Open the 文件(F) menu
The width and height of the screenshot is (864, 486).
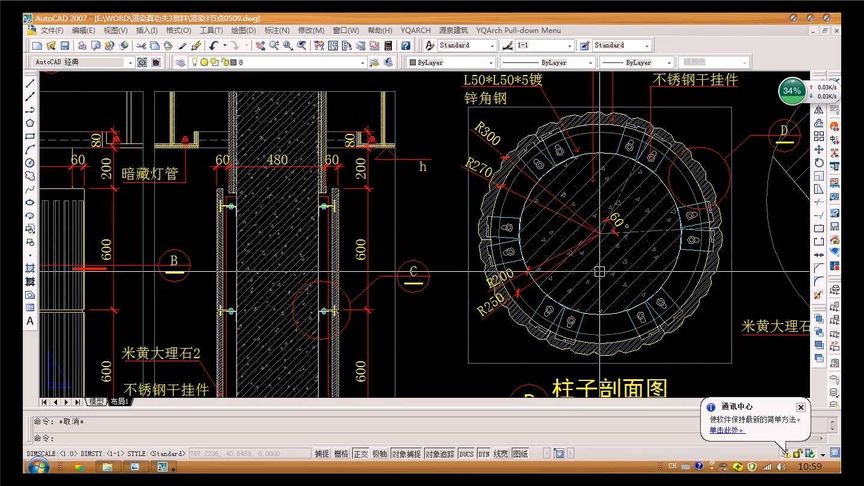point(52,30)
